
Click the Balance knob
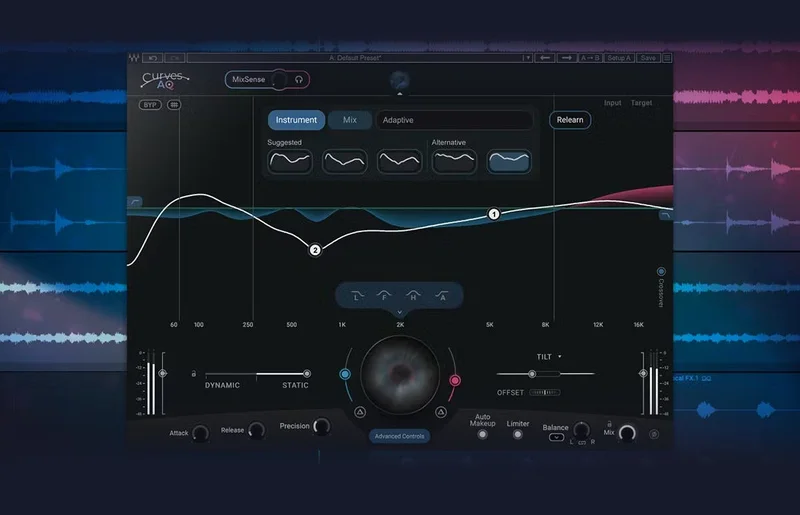581,430
